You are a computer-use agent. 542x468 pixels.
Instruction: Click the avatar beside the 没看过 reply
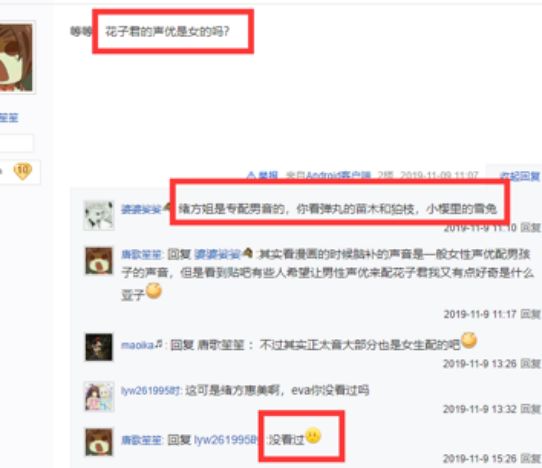point(99,442)
